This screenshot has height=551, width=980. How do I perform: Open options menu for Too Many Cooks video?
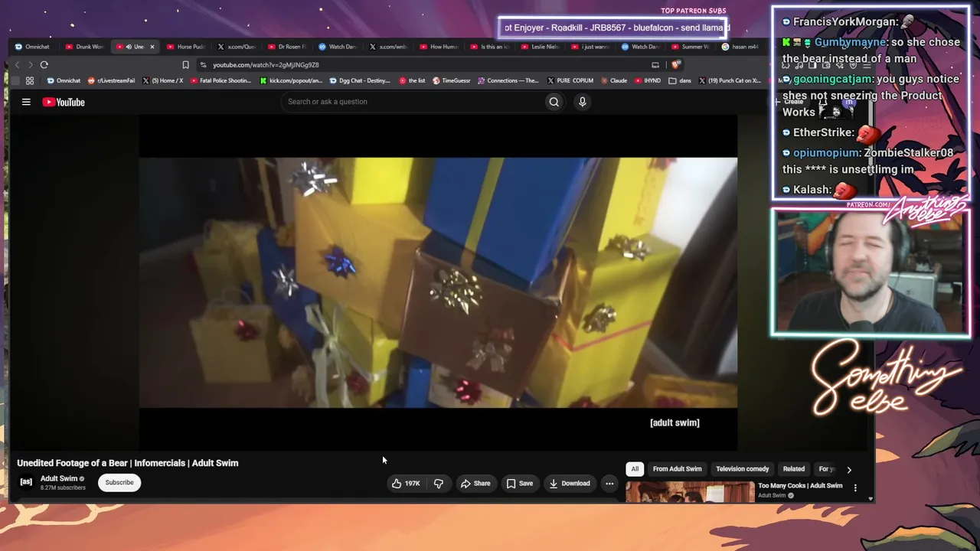pos(855,487)
